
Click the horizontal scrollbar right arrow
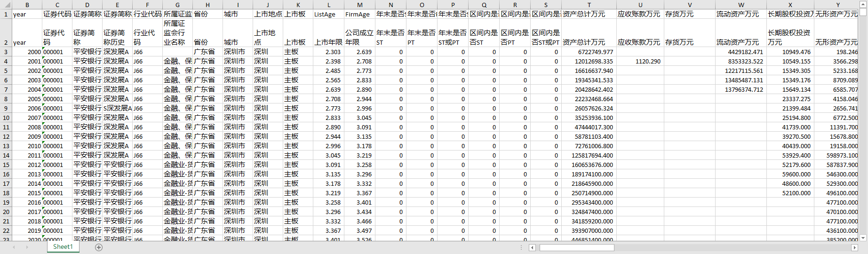point(855,247)
